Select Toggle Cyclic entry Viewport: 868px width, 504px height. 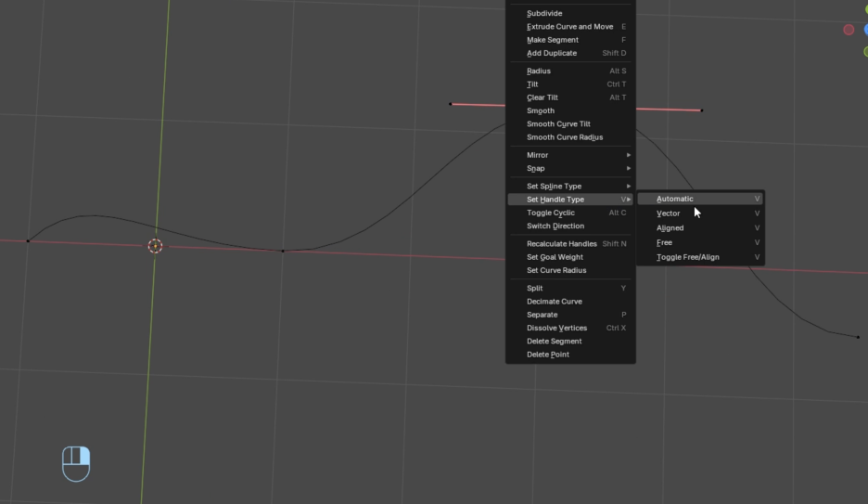point(570,213)
